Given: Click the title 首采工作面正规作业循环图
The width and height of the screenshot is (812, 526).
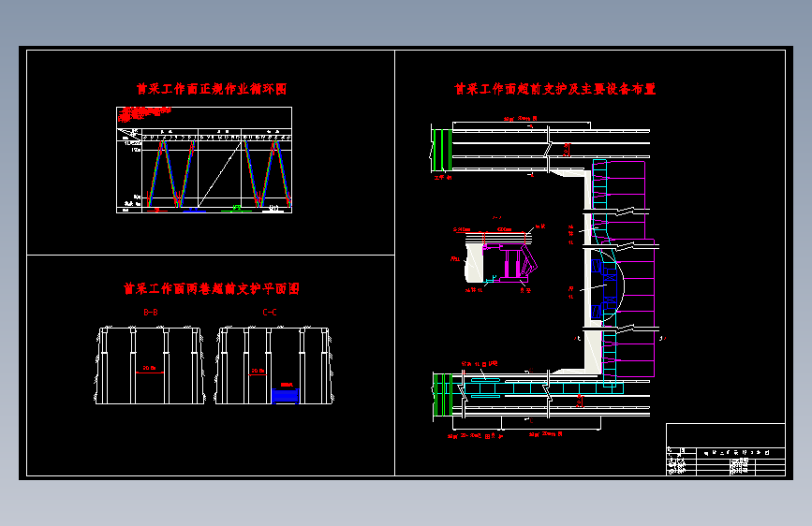Looking at the screenshot, I should [212, 89].
